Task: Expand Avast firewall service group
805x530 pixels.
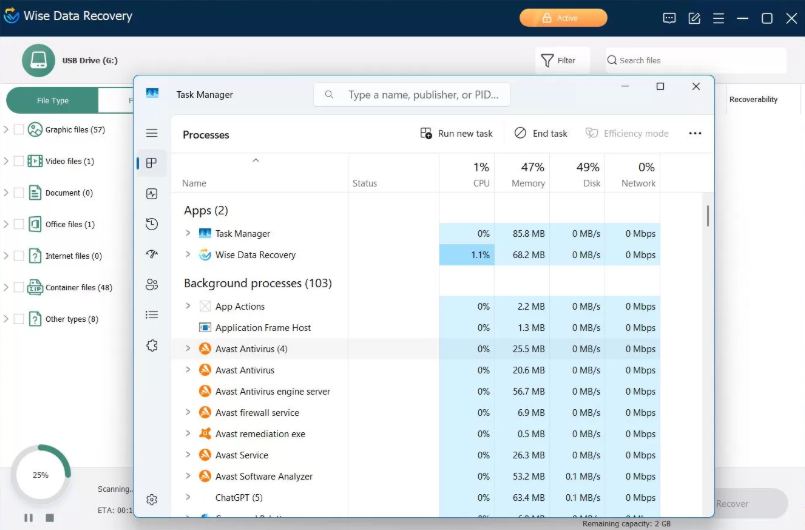Action: point(188,412)
